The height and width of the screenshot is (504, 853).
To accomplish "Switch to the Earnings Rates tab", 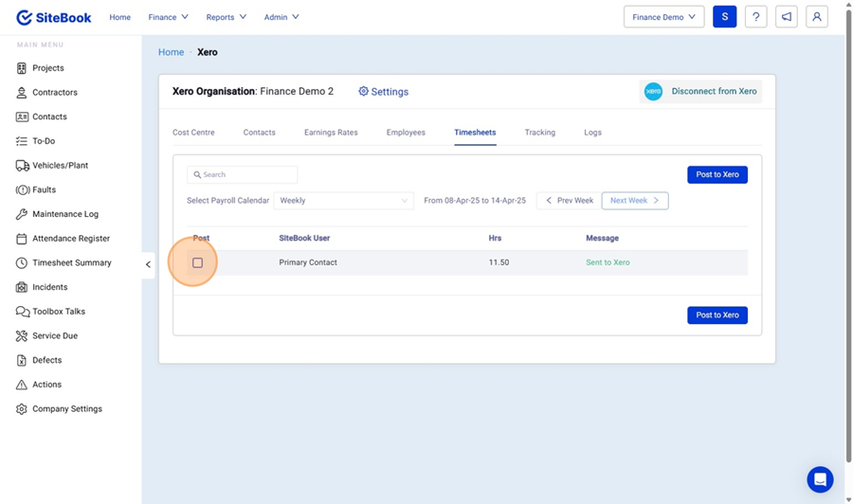I will [331, 133].
